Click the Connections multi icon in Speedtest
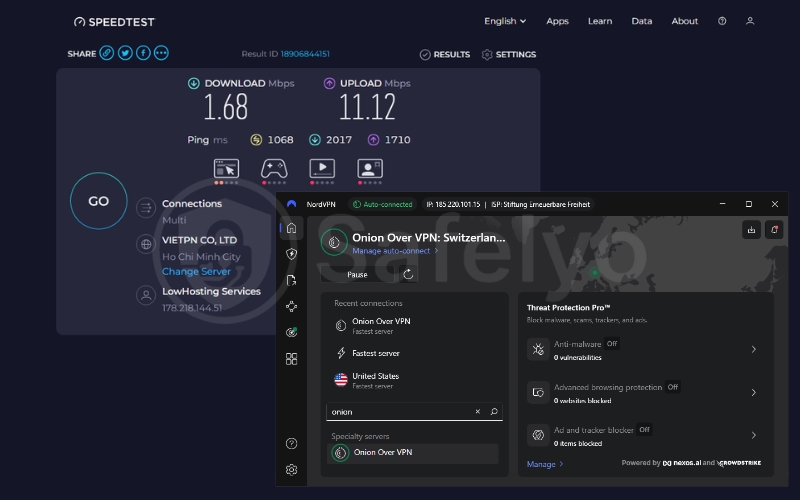 146,208
